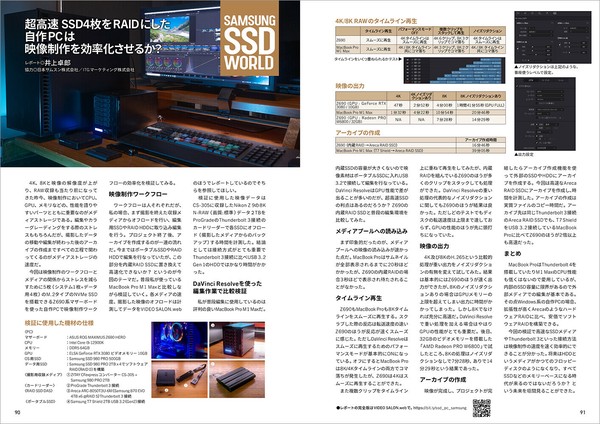The image size is (600, 424).
Task: Open the noise reduction settings screenshot
Action: tap(553, 37)
